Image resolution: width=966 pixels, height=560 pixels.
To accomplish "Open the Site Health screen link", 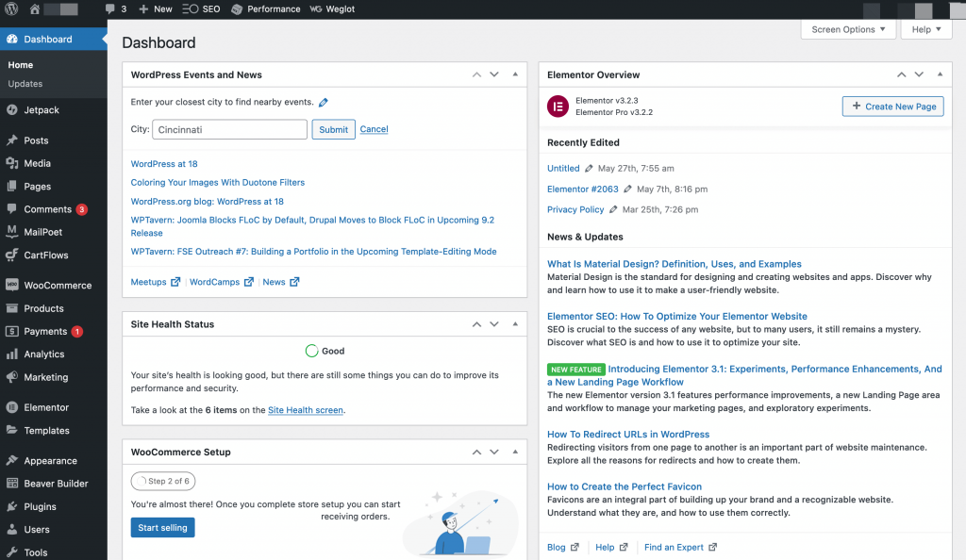I will pyautogui.click(x=306, y=410).
